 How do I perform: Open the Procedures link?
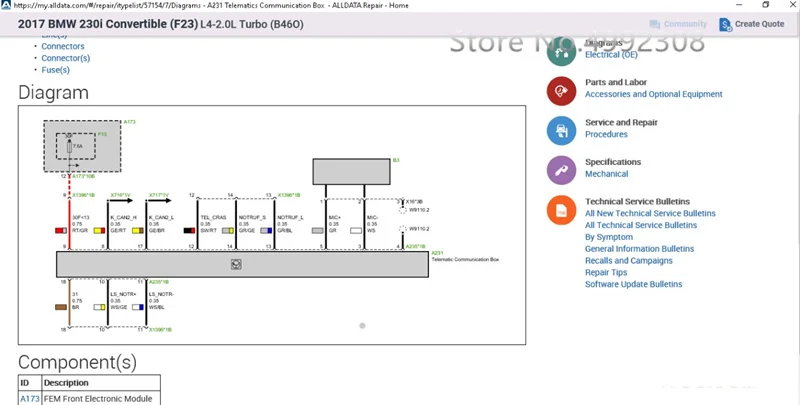click(606, 134)
